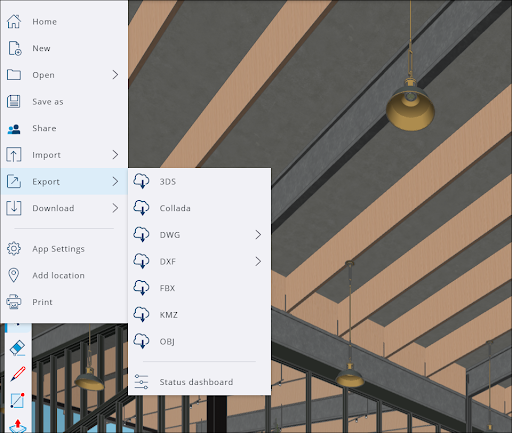
Task: Choose DXF export option label
Action: point(168,262)
